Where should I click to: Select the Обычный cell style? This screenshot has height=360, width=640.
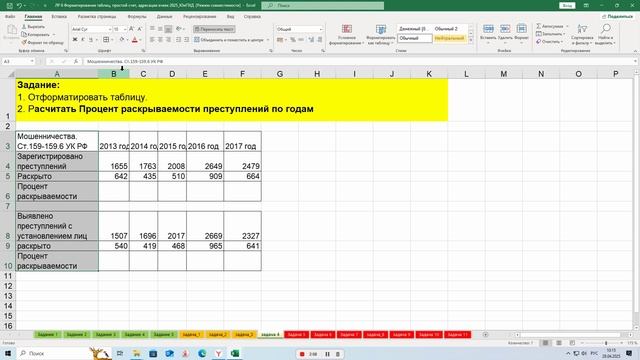pyautogui.click(x=415, y=38)
